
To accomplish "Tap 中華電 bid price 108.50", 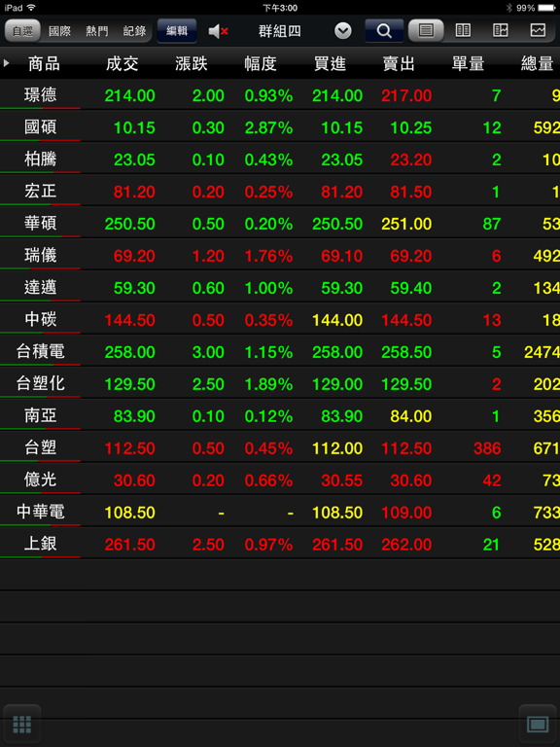I will (x=337, y=514).
